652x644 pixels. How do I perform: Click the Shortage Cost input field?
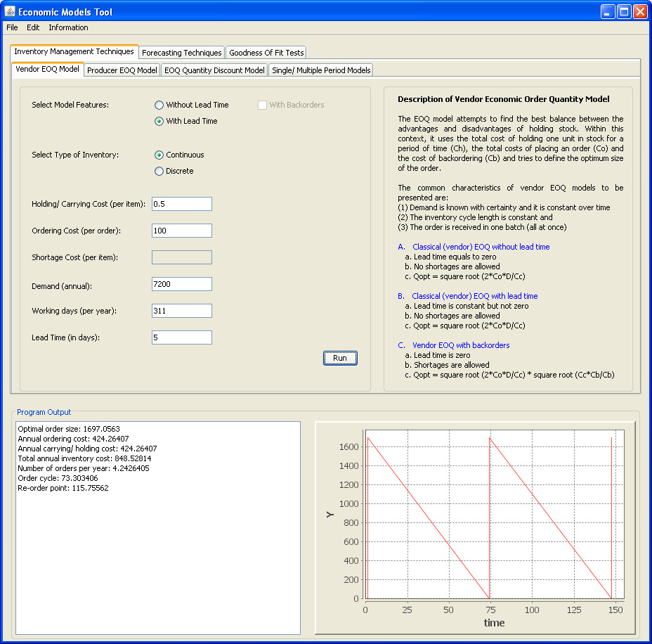click(182, 257)
